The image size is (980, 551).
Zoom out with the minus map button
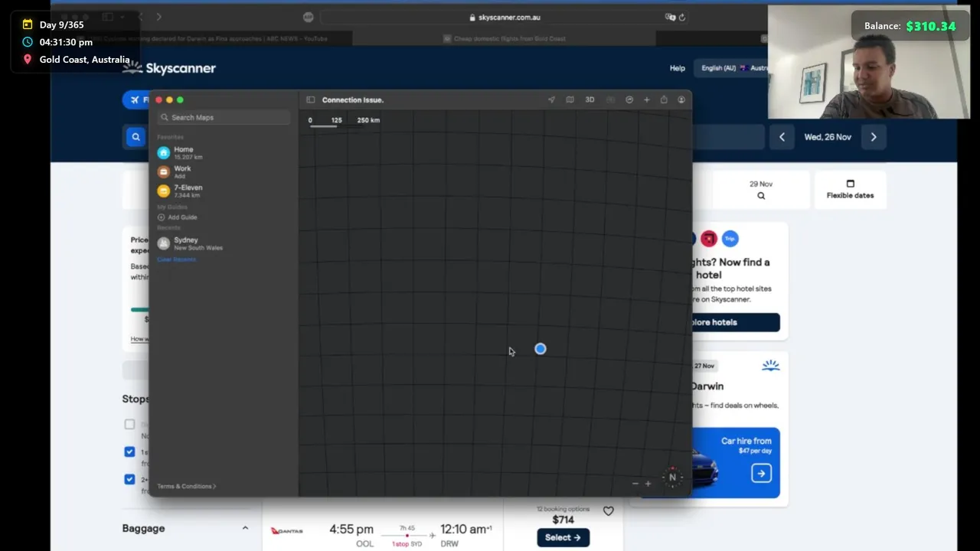(635, 484)
